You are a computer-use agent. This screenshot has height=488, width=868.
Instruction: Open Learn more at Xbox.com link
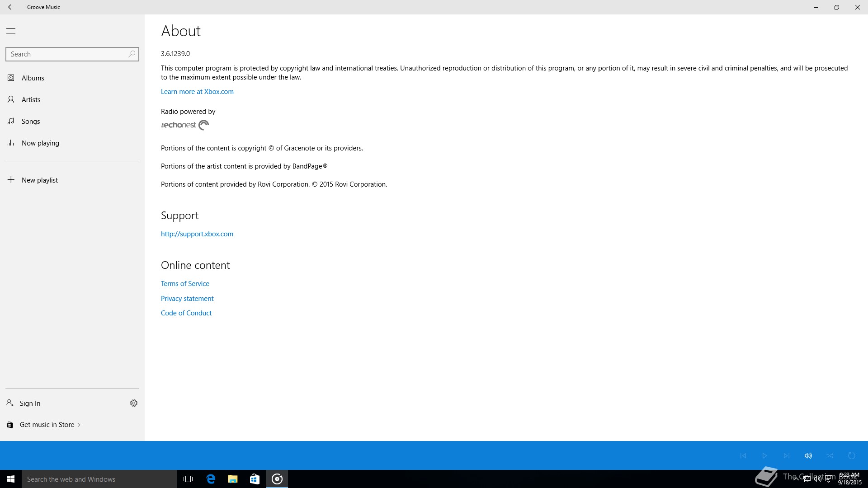pyautogui.click(x=197, y=92)
